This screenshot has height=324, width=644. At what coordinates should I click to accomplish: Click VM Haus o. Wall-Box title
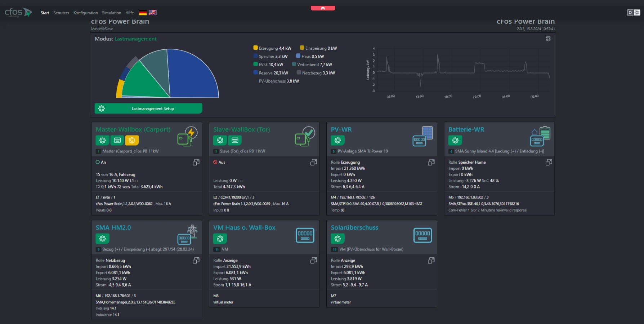tap(244, 228)
